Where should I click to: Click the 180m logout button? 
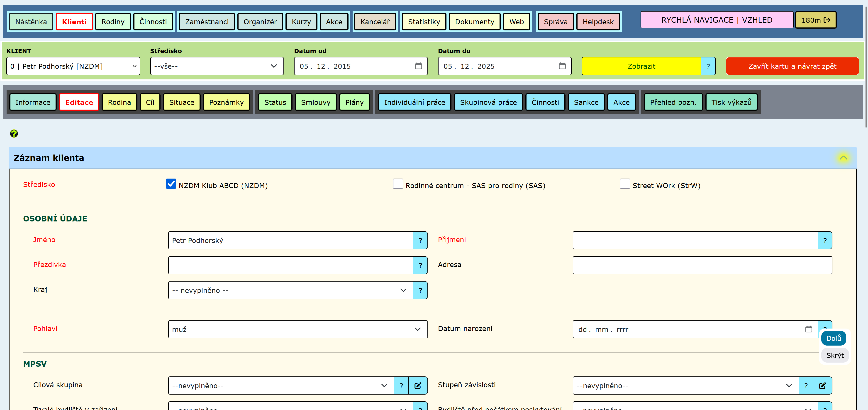click(815, 20)
